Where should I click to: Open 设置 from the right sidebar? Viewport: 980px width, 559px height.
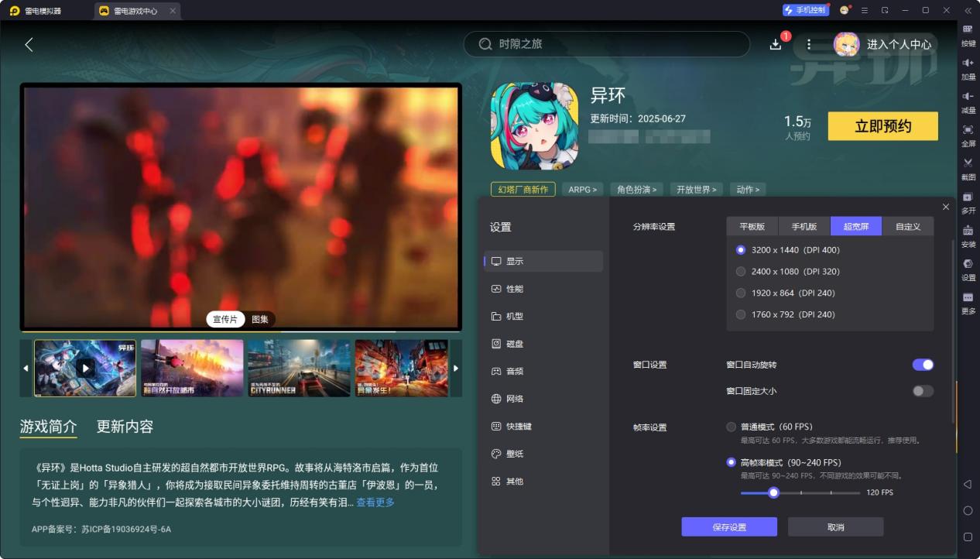pyautogui.click(x=968, y=269)
